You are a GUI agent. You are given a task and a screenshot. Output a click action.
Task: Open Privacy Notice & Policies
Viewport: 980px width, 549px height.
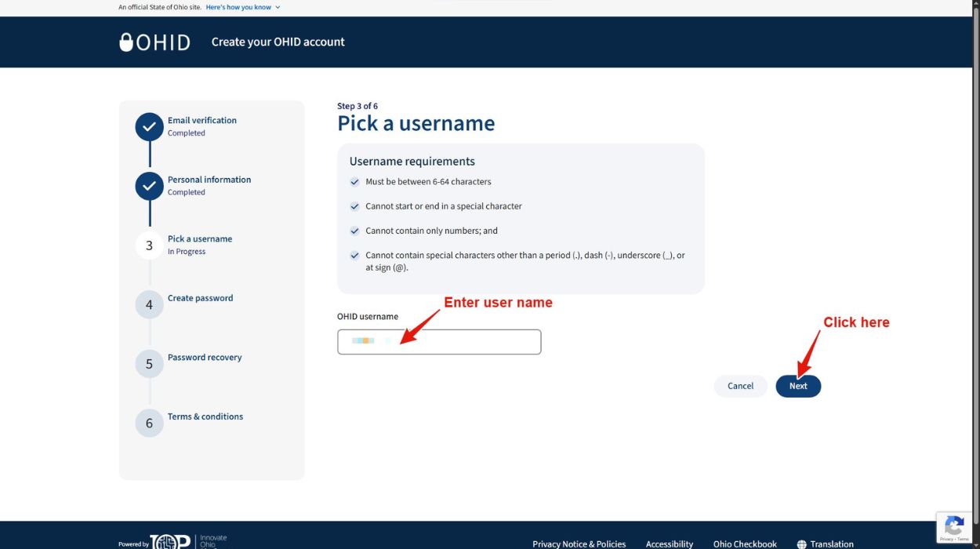[x=579, y=544]
